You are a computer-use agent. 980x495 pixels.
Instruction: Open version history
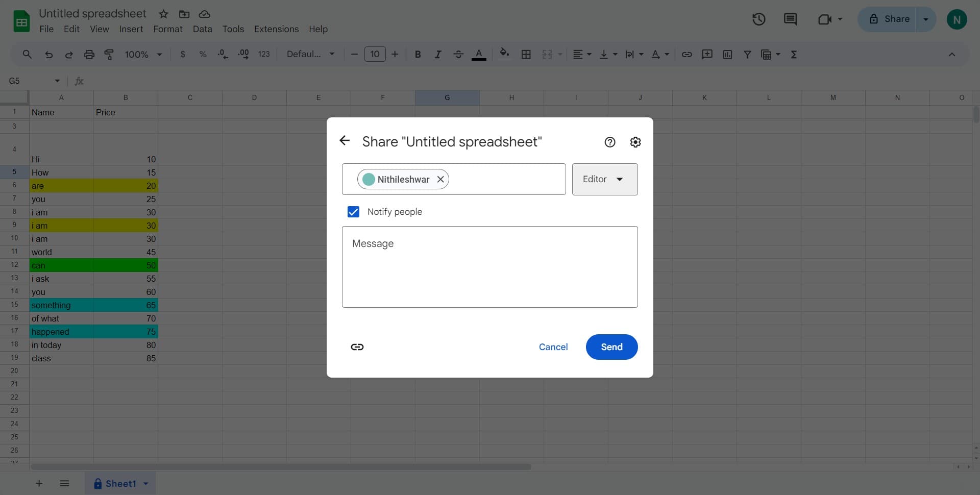coord(758,19)
